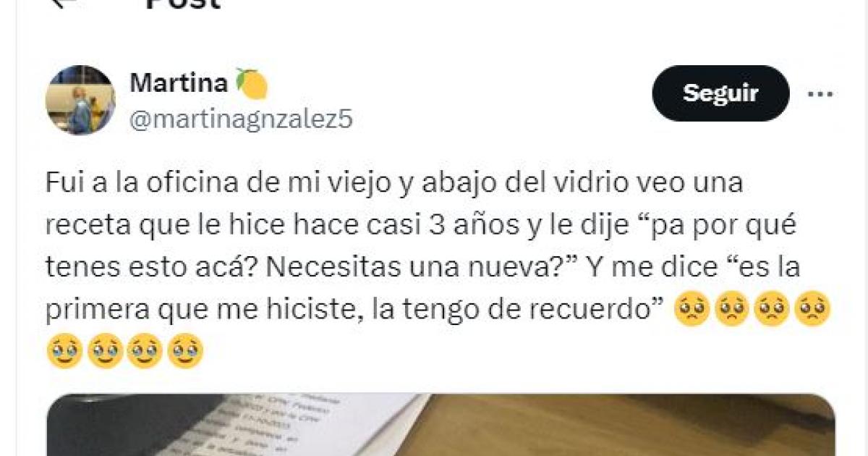Click second pleading face emoji after 'recuerdo'
This screenshot has height=456, width=868.
(x=731, y=310)
